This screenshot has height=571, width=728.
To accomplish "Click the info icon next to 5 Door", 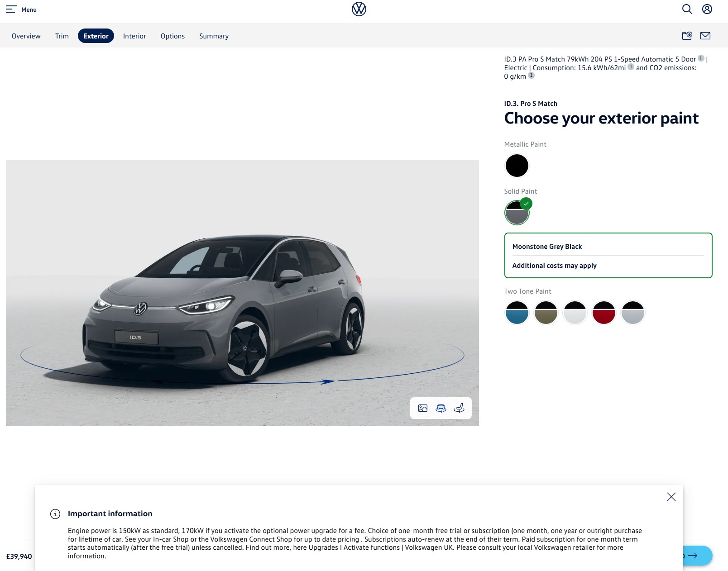I will pos(701,58).
